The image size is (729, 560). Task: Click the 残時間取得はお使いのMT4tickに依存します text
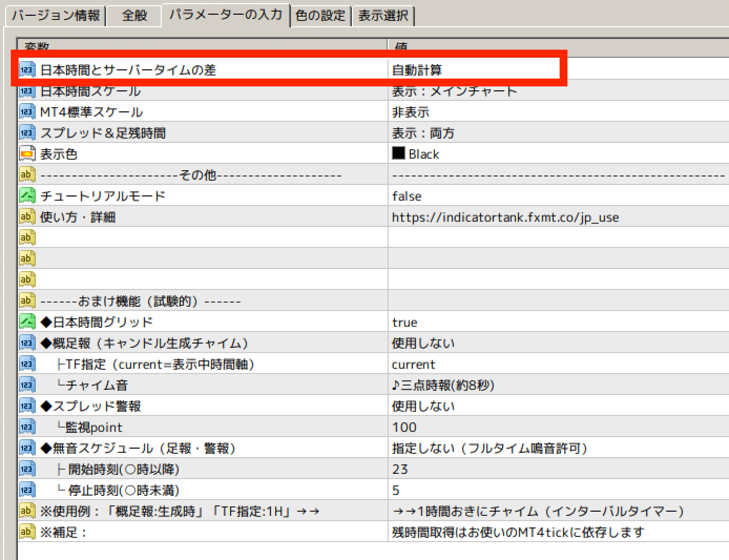click(x=518, y=532)
